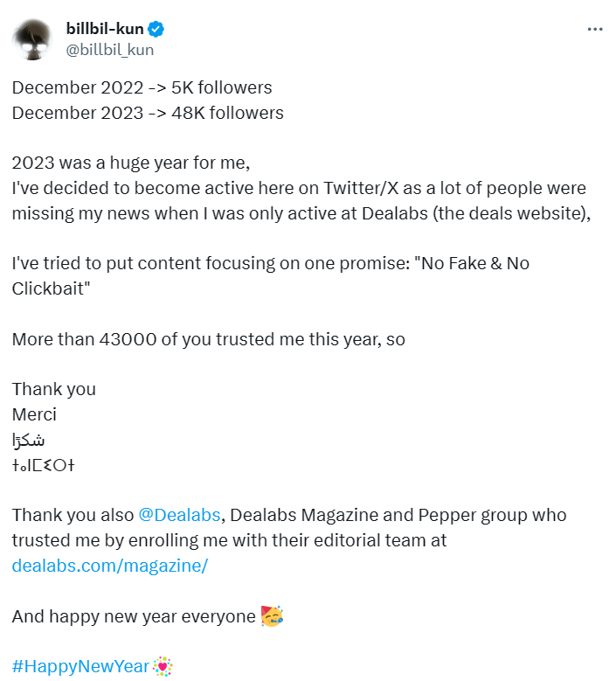
Task: Click the "2023 was a huge year" sentence
Action: pyautogui.click(x=131, y=163)
